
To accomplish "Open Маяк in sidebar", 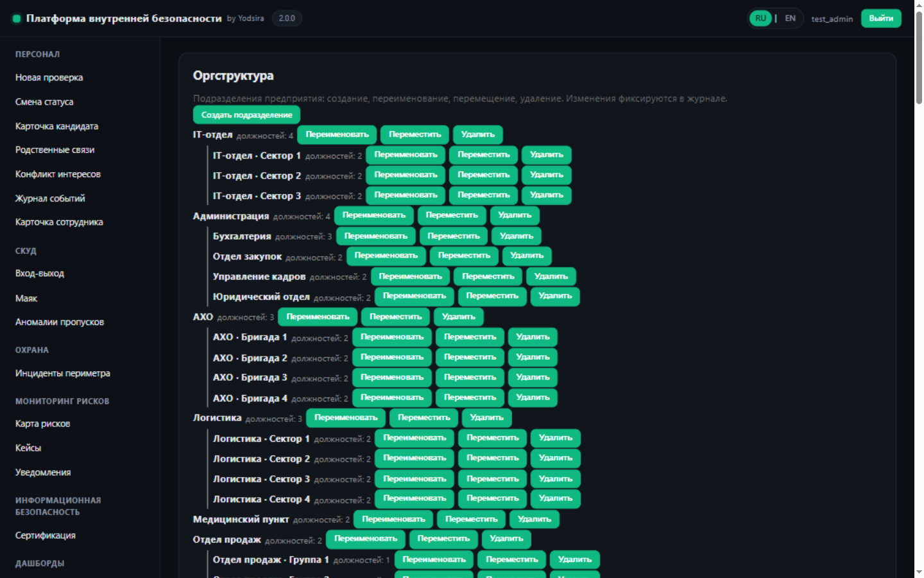I will point(26,299).
